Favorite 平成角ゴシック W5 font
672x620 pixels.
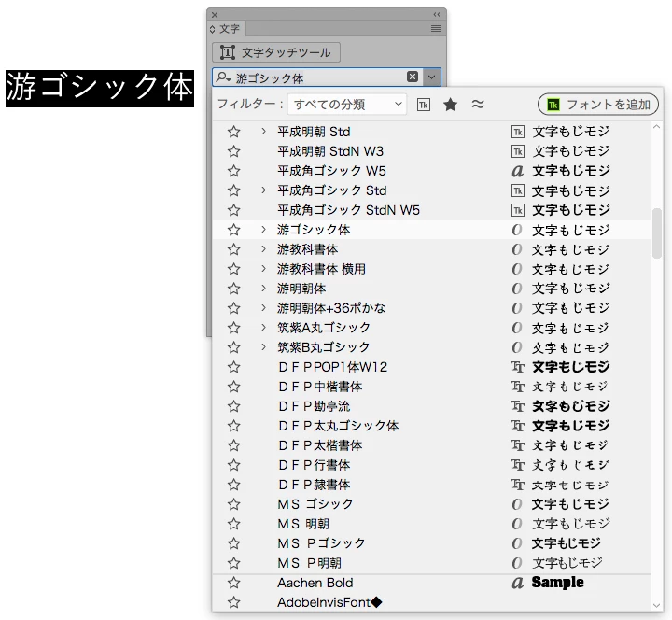[x=233, y=171]
